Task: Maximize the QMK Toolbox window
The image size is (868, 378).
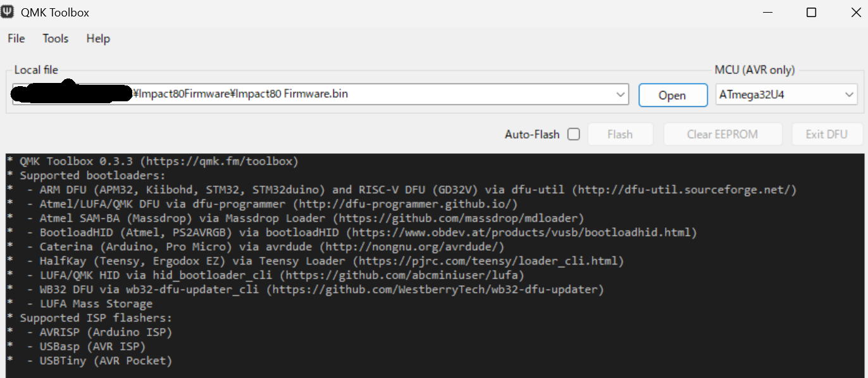Action: point(811,13)
